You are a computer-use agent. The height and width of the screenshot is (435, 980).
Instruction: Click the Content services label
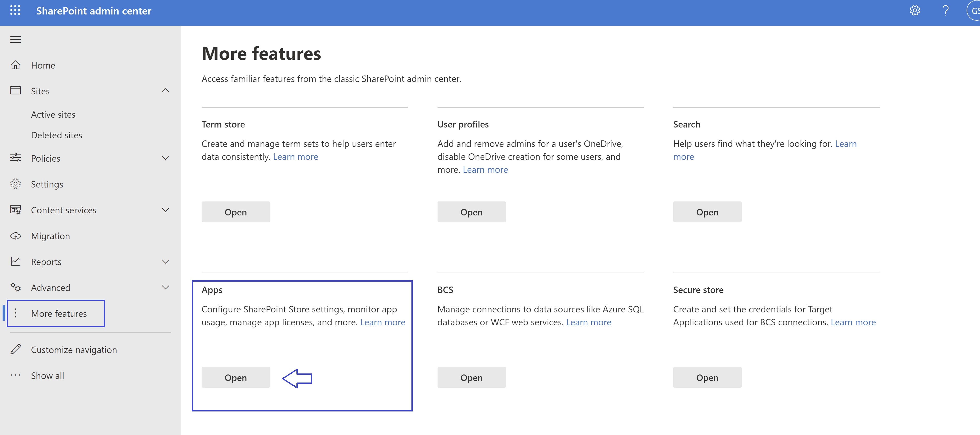tap(64, 210)
